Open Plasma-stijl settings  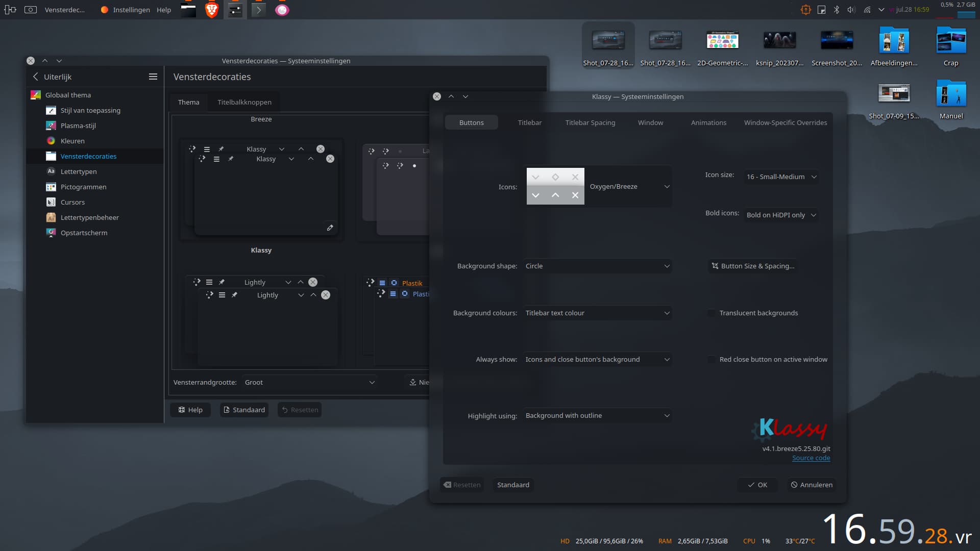tap(78, 126)
